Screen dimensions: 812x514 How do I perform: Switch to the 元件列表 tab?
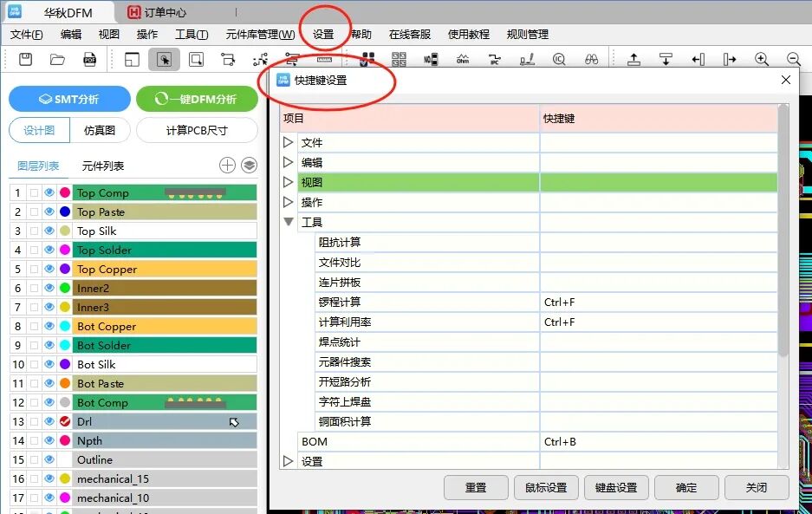[x=103, y=166]
